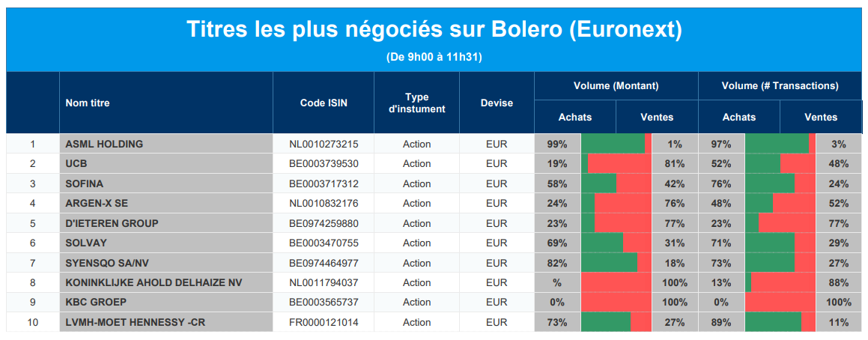Viewport: 868px width, 340px height.
Task: Click the green Montant bar for ASML HOLDING
Action: [x=613, y=144]
